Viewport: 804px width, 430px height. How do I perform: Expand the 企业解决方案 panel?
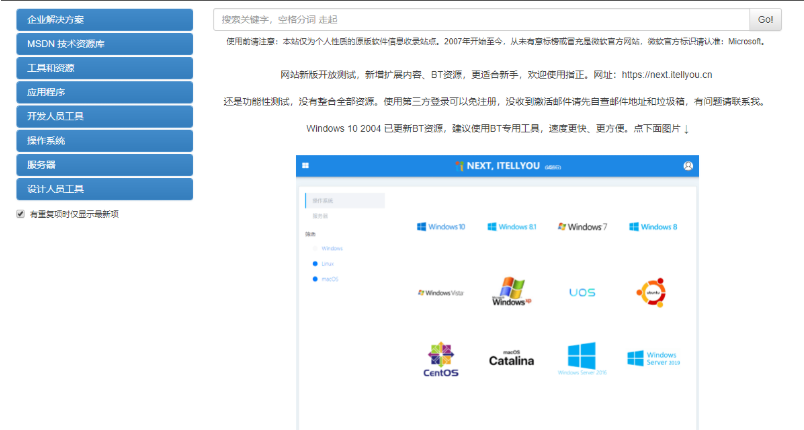[104, 20]
